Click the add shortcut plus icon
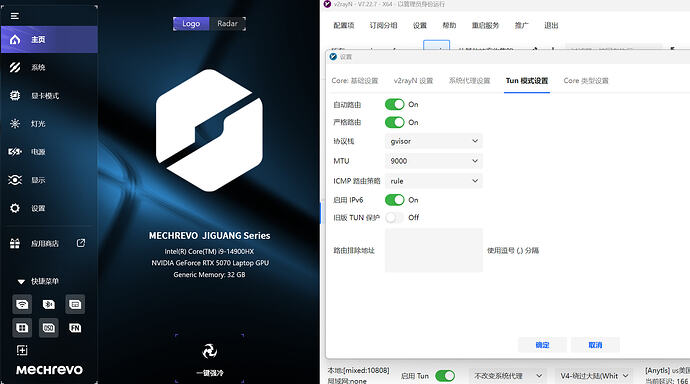The height and width of the screenshot is (384, 690). pyautogui.click(x=22, y=350)
